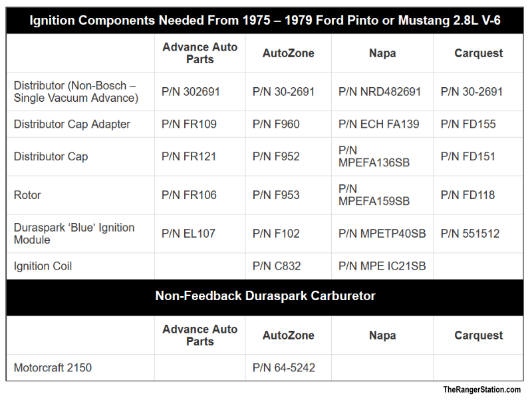This screenshot has width=532, height=404.
Task: Click Napa part number ECH FA139
Action: 379,124
